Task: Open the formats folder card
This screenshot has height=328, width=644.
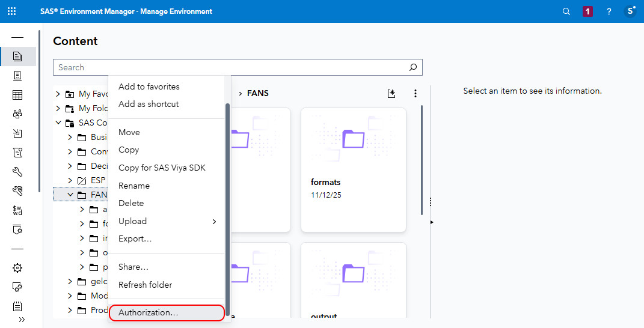Action: pyautogui.click(x=353, y=170)
